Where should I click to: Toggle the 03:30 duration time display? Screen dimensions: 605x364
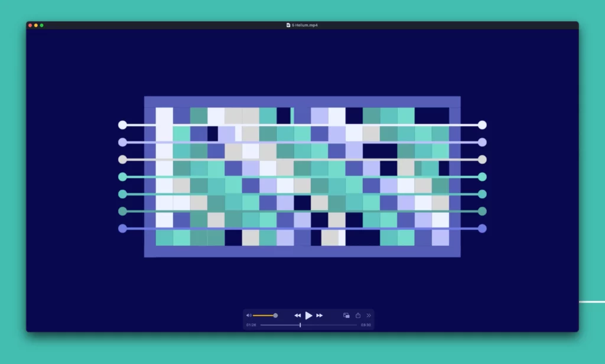(x=366, y=325)
